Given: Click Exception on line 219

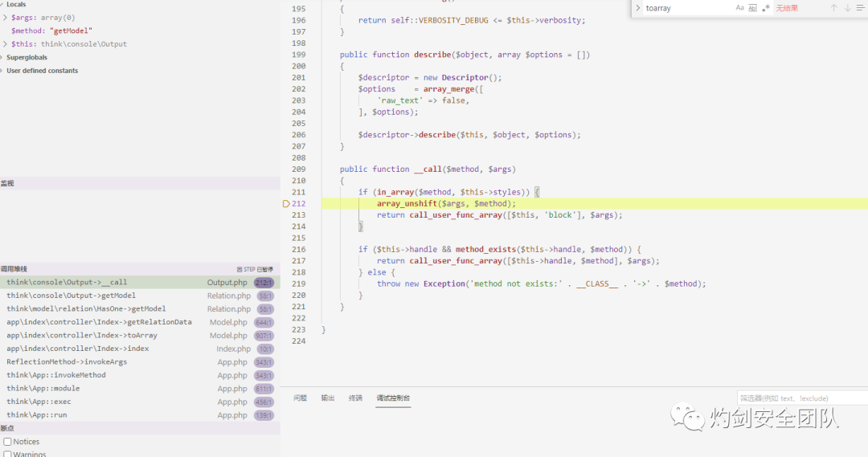Looking at the screenshot, I should (x=444, y=284).
